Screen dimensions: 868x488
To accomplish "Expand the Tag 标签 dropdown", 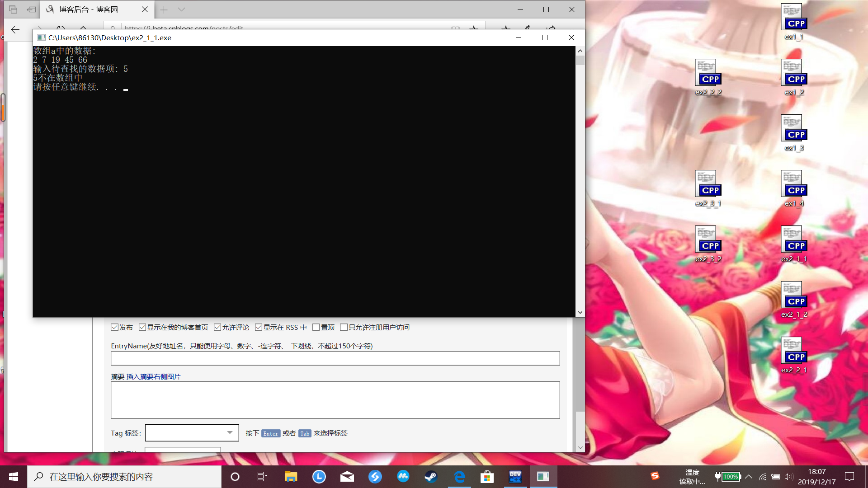I will 230,433.
